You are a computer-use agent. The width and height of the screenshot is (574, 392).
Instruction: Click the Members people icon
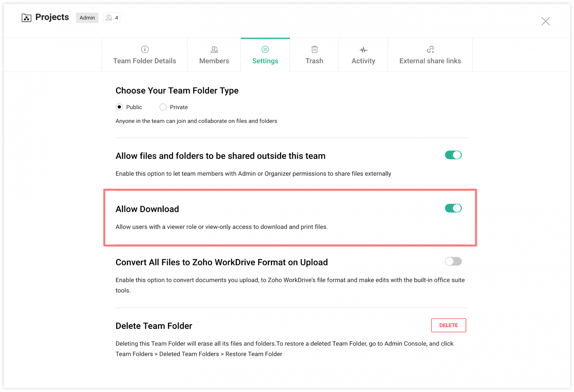[x=214, y=49]
